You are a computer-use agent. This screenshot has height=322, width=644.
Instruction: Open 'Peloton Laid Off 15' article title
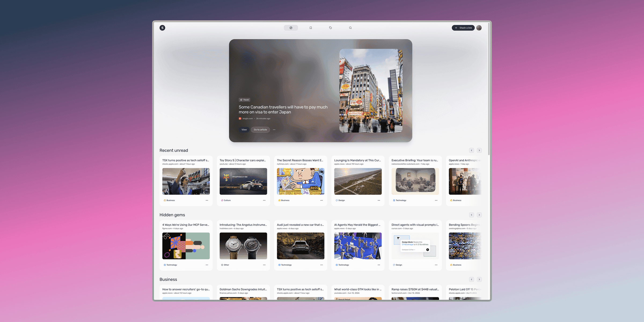[465, 289]
